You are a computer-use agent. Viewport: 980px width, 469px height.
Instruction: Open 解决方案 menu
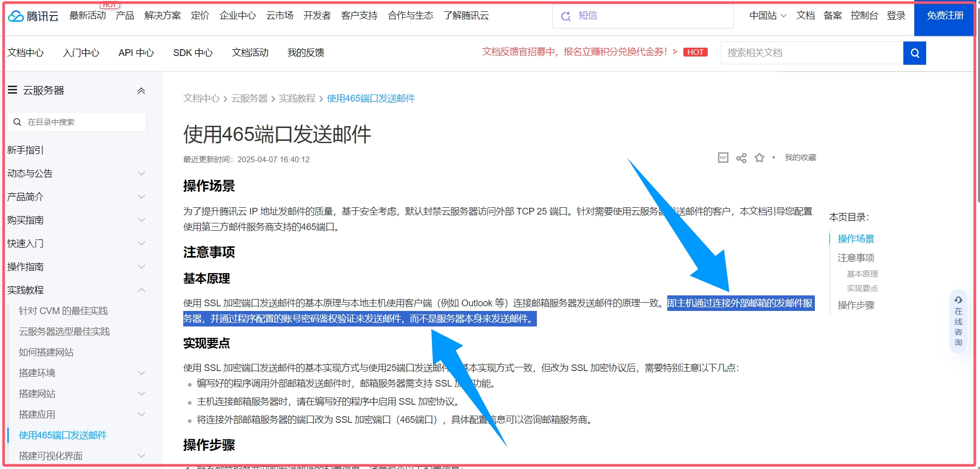pos(163,16)
